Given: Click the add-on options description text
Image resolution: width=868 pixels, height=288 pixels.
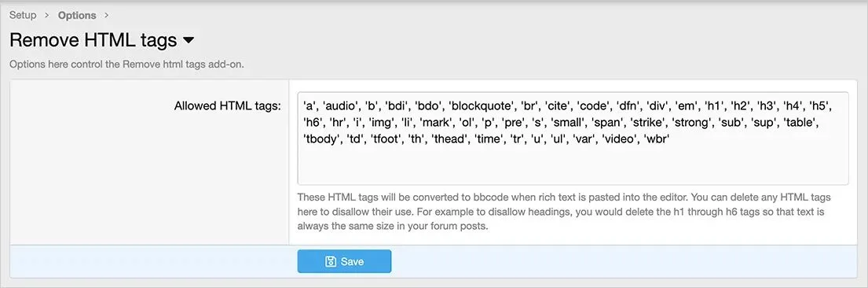Looking at the screenshot, I should tap(126, 64).
